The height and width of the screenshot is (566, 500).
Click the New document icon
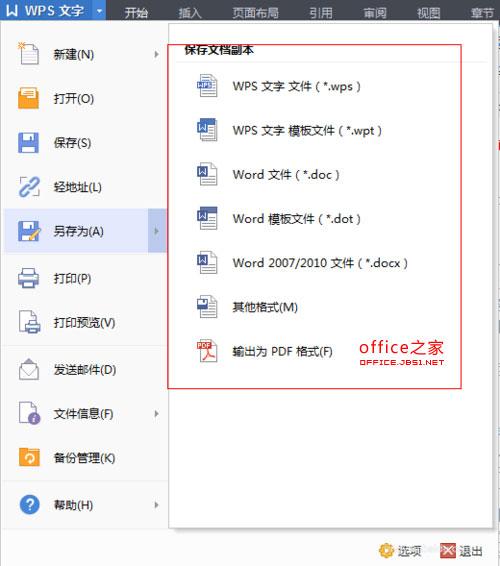pyautogui.click(x=28, y=53)
